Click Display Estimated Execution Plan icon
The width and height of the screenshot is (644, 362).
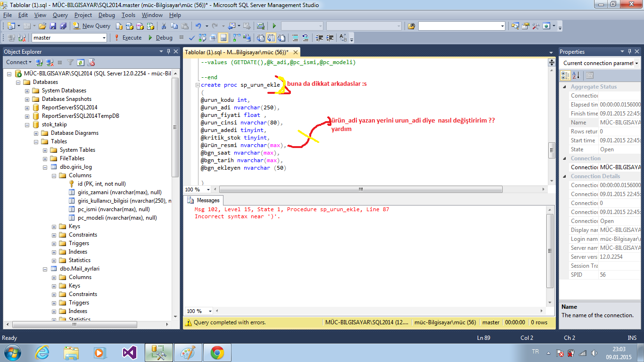click(202, 38)
